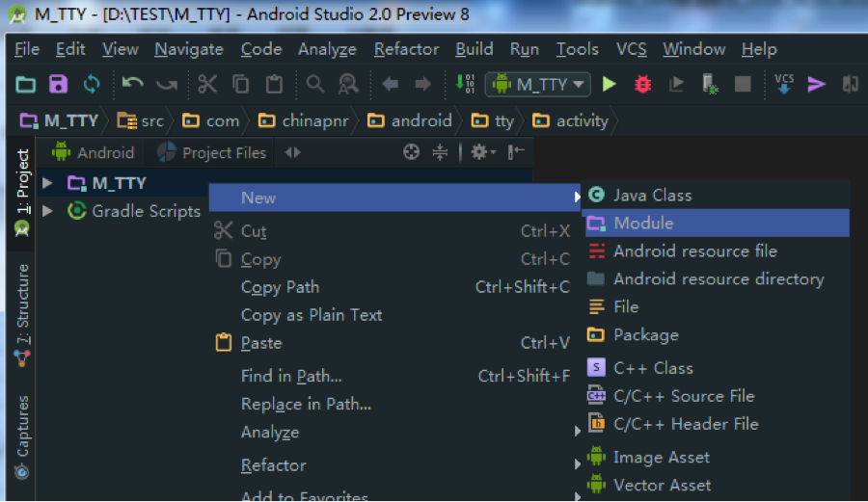Switch to the Project Files tab
The width and height of the screenshot is (868, 502).
(x=212, y=152)
